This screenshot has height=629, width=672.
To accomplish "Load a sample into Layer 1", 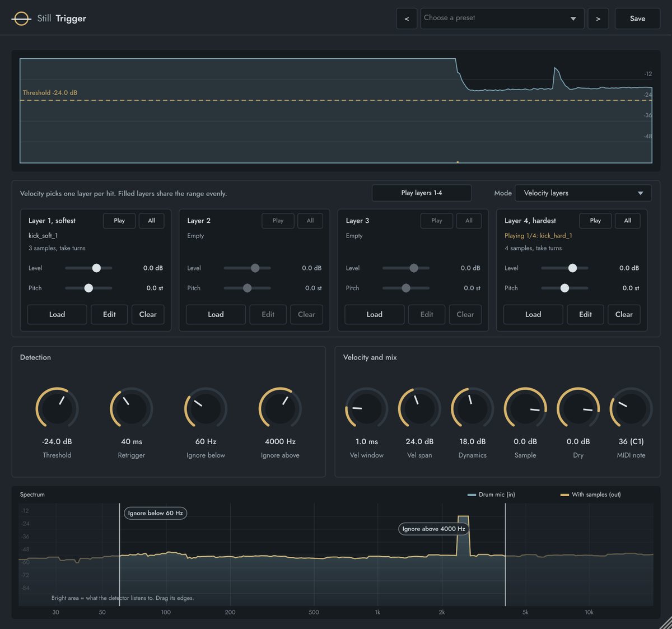I will 57,314.
